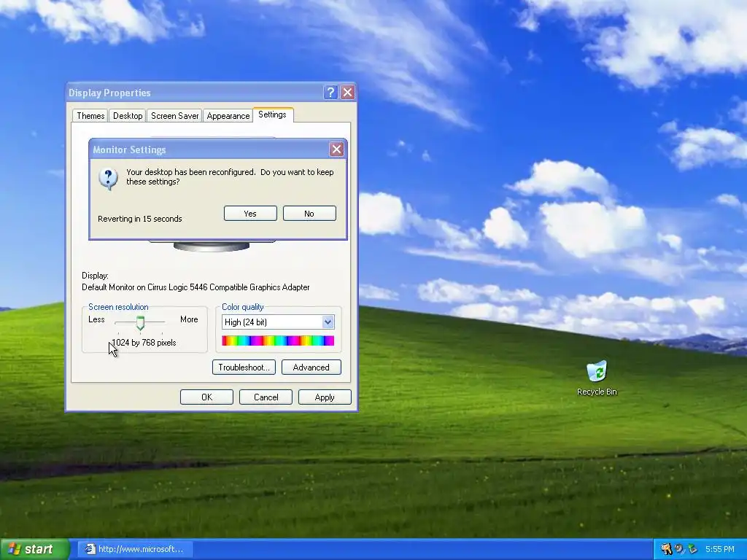Viewport: 747px width, 560px height.
Task: Click the Safely Remove Hardware tray icon
Action: click(x=692, y=549)
